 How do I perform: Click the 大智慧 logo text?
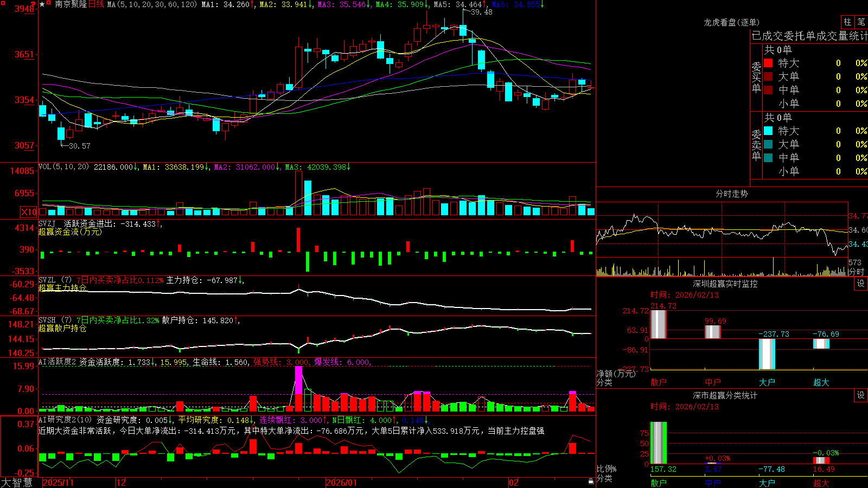click(x=17, y=483)
